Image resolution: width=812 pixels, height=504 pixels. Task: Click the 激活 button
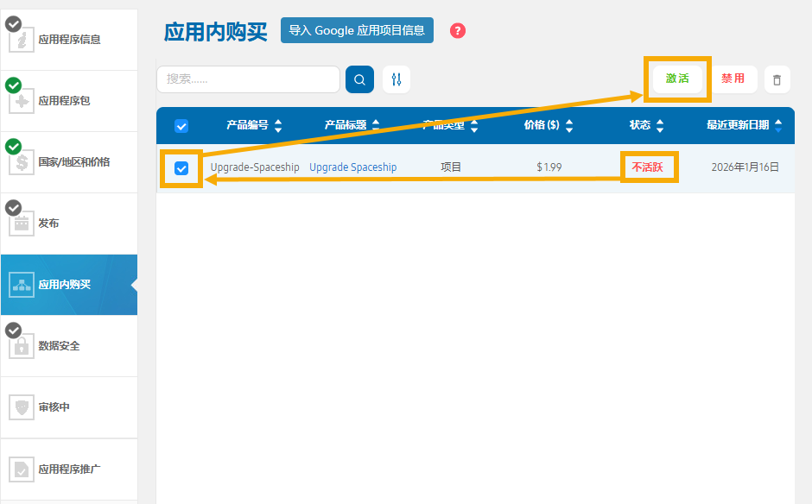coord(677,79)
